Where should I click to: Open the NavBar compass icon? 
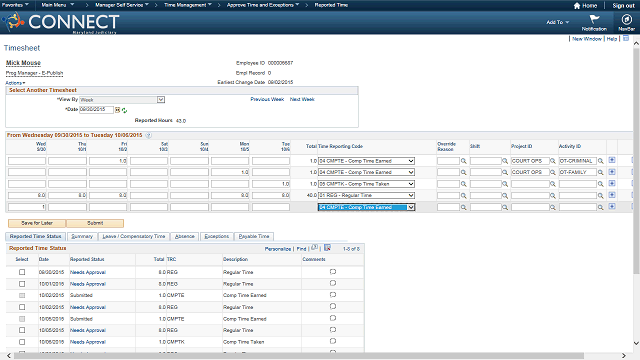627,19
